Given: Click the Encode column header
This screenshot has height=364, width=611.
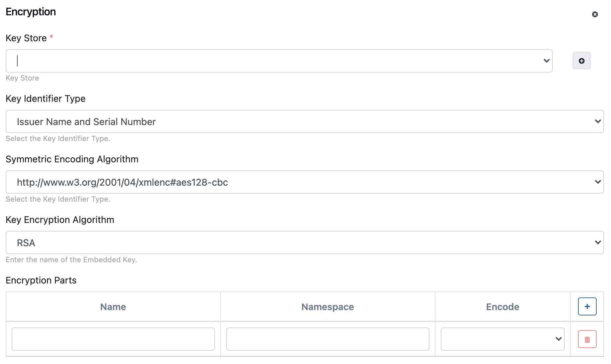Looking at the screenshot, I should pyautogui.click(x=502, y=307).
